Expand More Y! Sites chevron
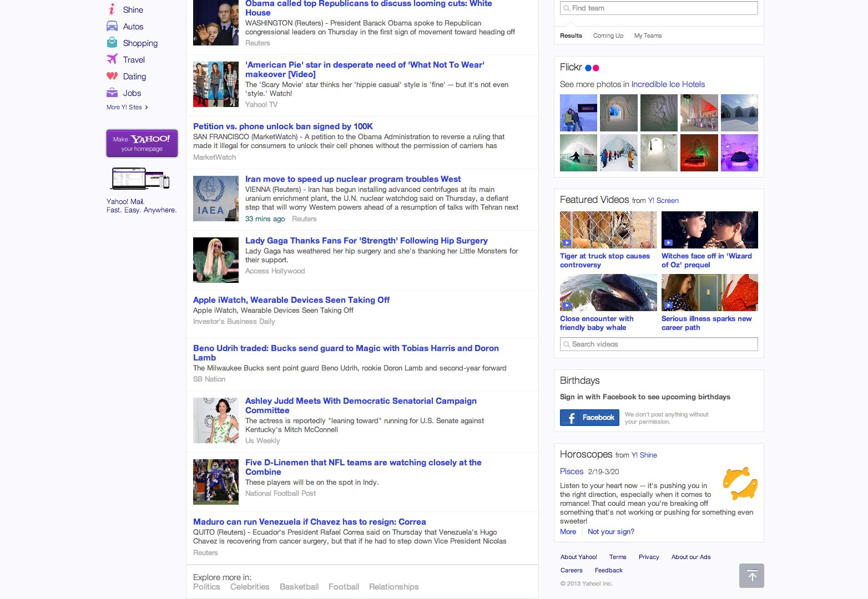The image size is (868, 599). pos(146,107)
